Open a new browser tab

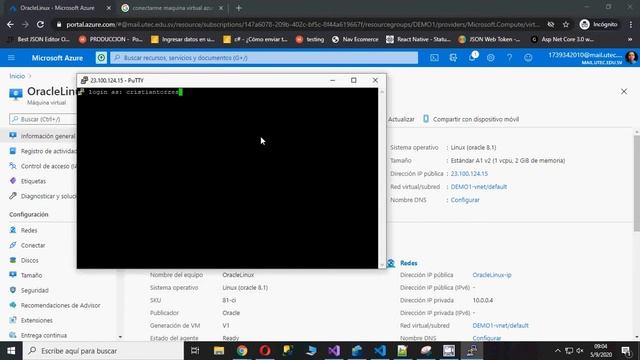click(239, 8)
